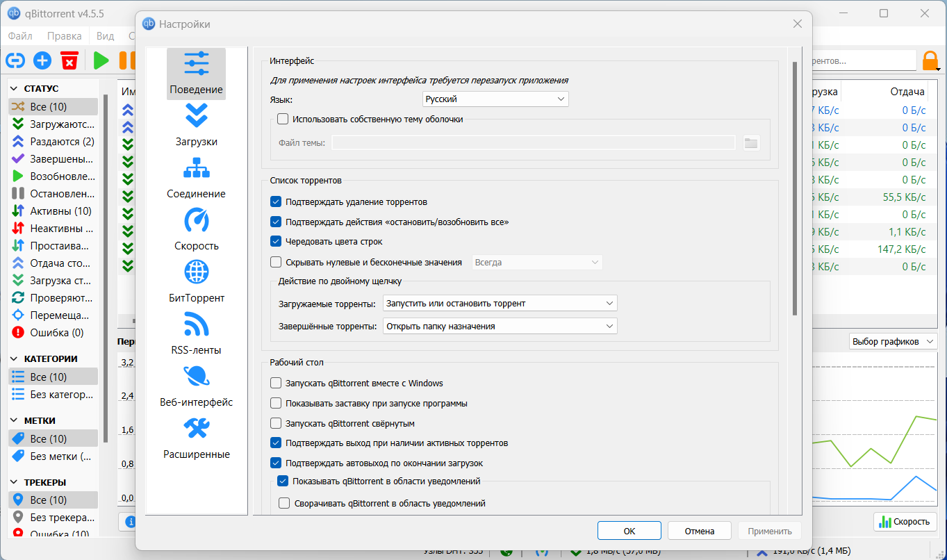The height and width of the screenshot is (560, 947).
Task: Click the browse folder icon for theme file
Action: pos(750,143)
